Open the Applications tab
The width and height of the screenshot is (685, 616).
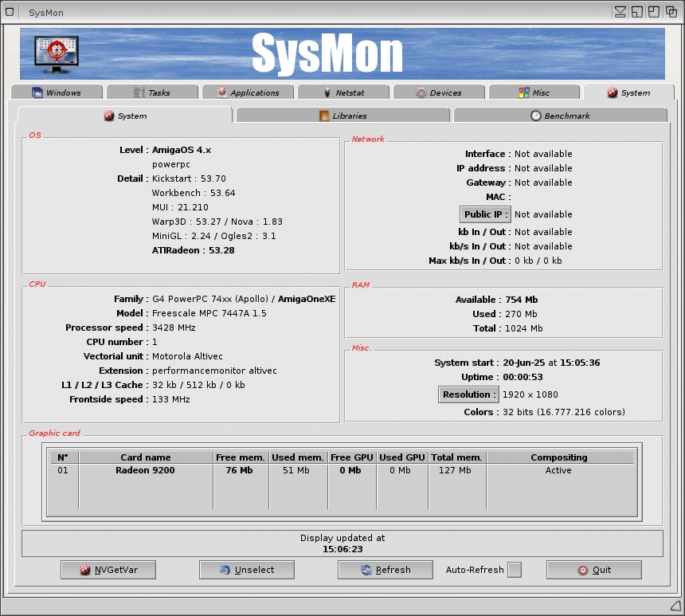click(248, 92)
